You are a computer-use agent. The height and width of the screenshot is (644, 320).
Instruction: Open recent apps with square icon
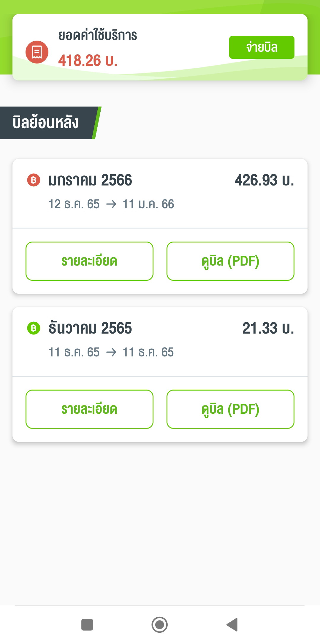click(x=87, y=624)
